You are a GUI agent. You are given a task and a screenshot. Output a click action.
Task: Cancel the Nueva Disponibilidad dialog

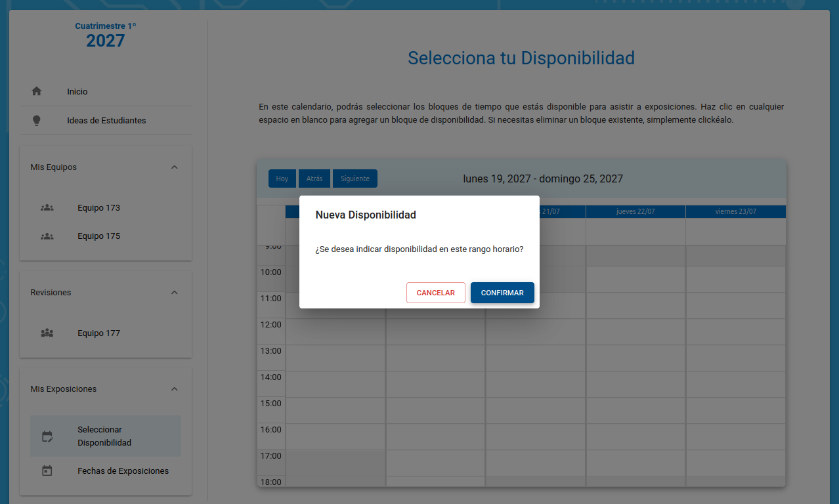435,293
